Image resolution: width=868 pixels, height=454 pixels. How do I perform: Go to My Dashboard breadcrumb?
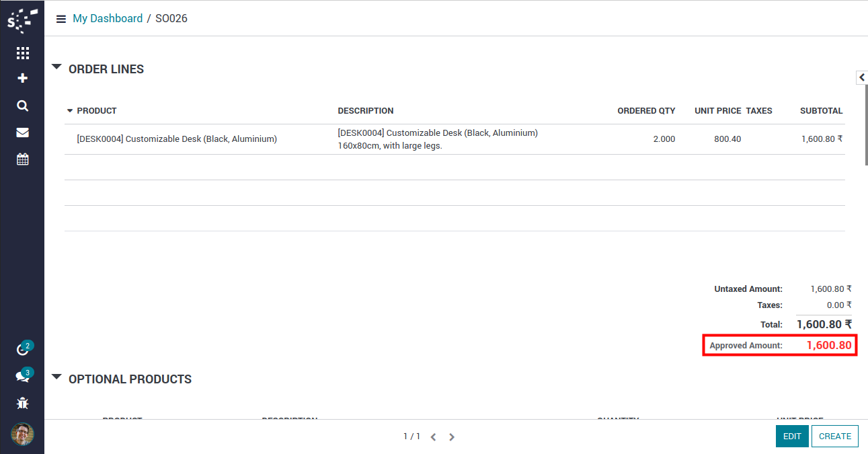pyautogui.click(x=108, y=19)
